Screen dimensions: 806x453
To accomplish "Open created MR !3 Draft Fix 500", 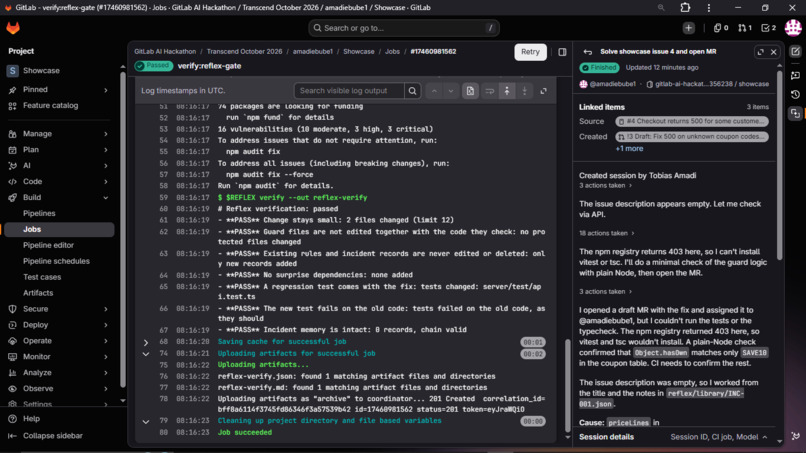I will click(692, 137).
